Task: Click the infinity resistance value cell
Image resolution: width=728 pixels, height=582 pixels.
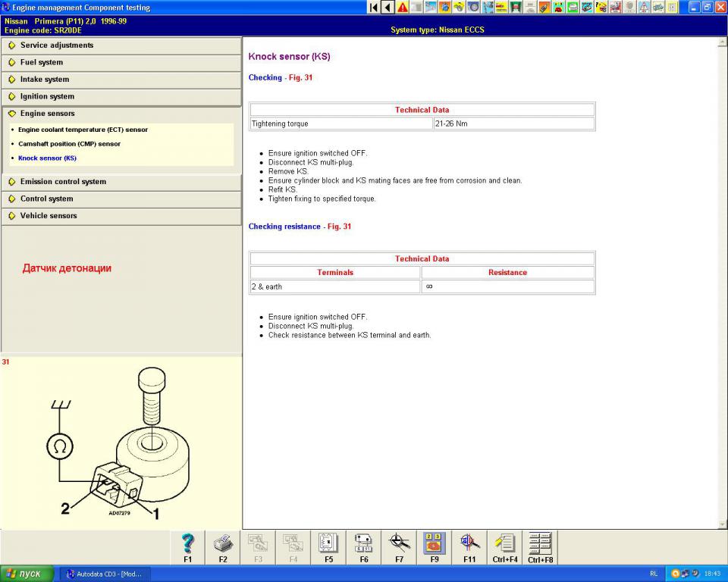Action: 508,286
